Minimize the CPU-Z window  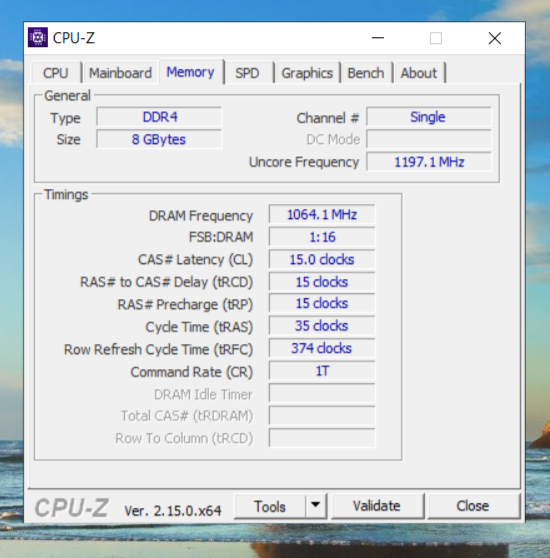[x=378, y=38]
